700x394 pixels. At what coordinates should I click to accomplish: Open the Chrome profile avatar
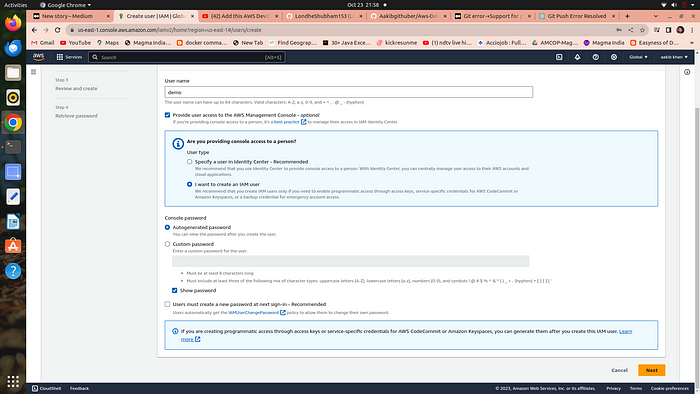680,30
